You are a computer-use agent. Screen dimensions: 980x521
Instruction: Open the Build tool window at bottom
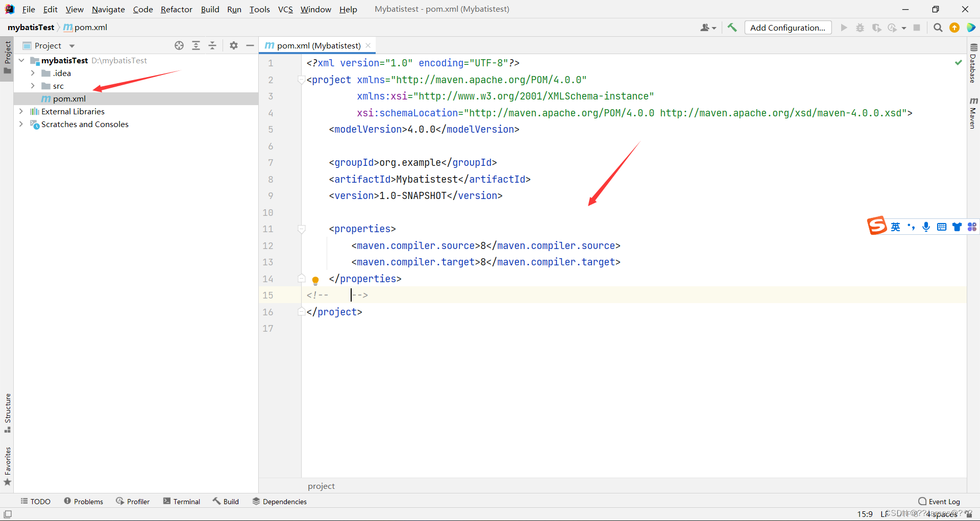226,502
